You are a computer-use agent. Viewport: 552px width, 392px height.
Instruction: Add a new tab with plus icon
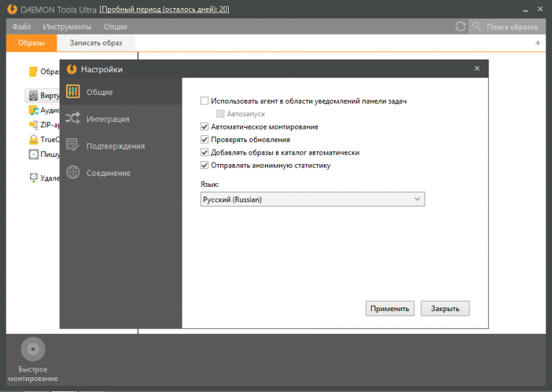tap(537, 43)
